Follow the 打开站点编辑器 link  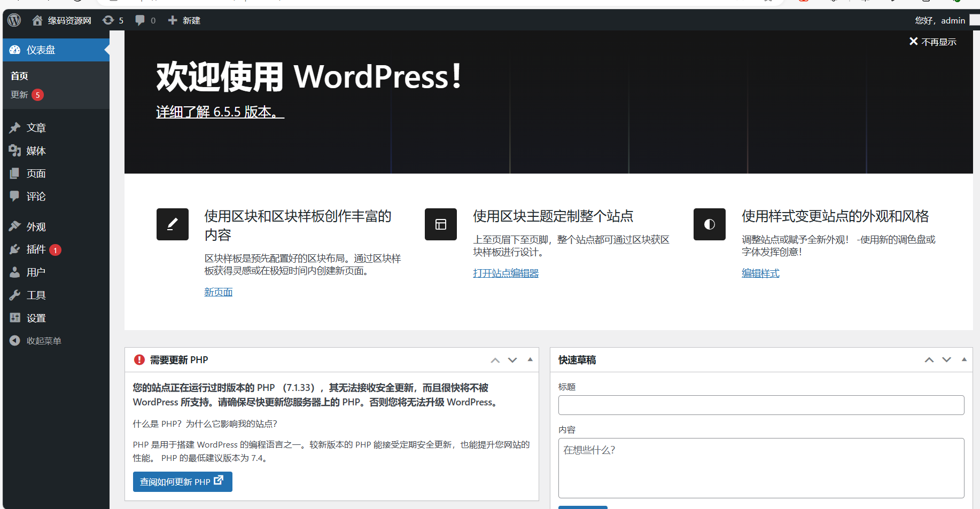[506, 273]
